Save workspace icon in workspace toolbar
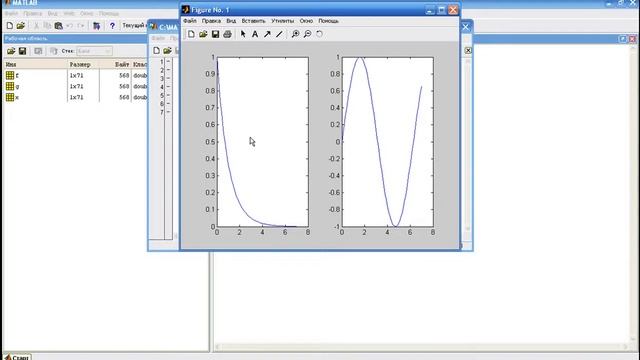The image size is (640, 360). pyautogui.click(x=22, y=51)
